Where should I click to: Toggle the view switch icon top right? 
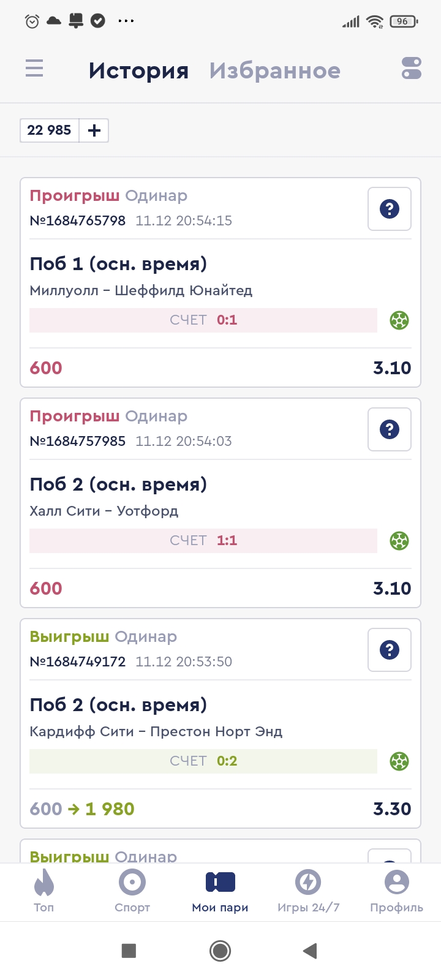411,68
